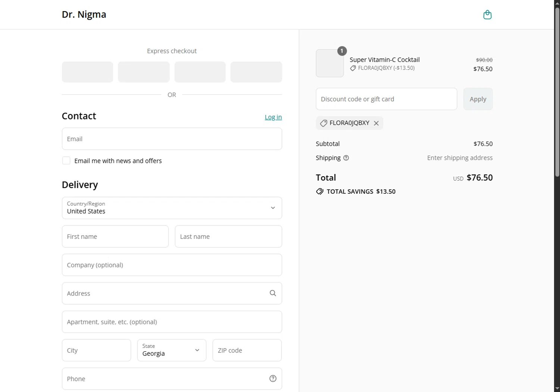Click the Super Vitamin-C Cocktail product thumbnail

(x=330, y=64)
